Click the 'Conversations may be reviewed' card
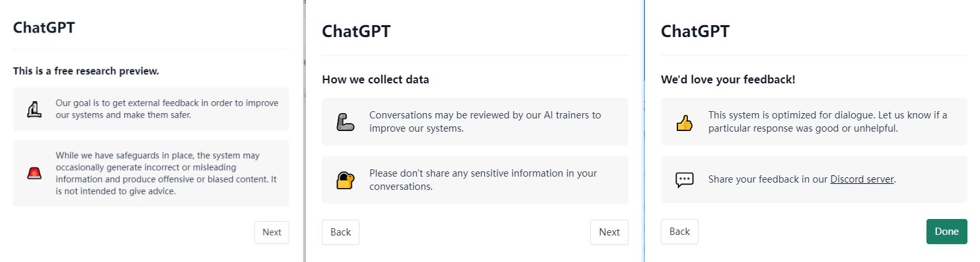The image size is (980, 262). pos(475,122)
